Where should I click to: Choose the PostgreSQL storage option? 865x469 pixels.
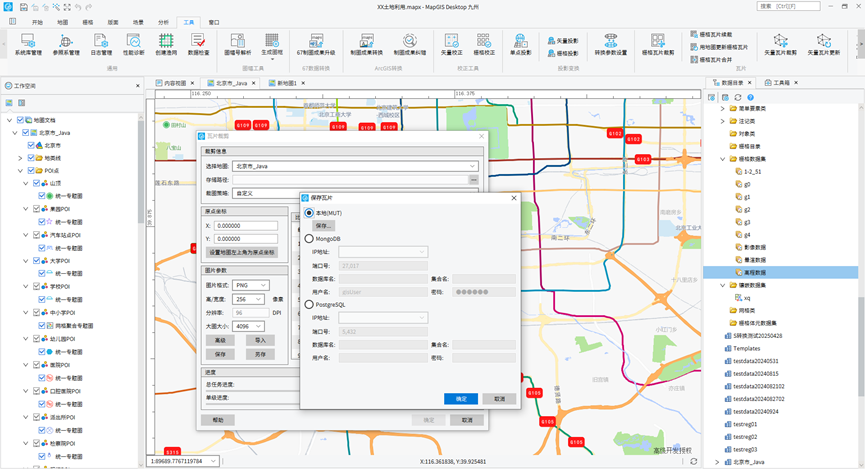[x=309, y=302]
